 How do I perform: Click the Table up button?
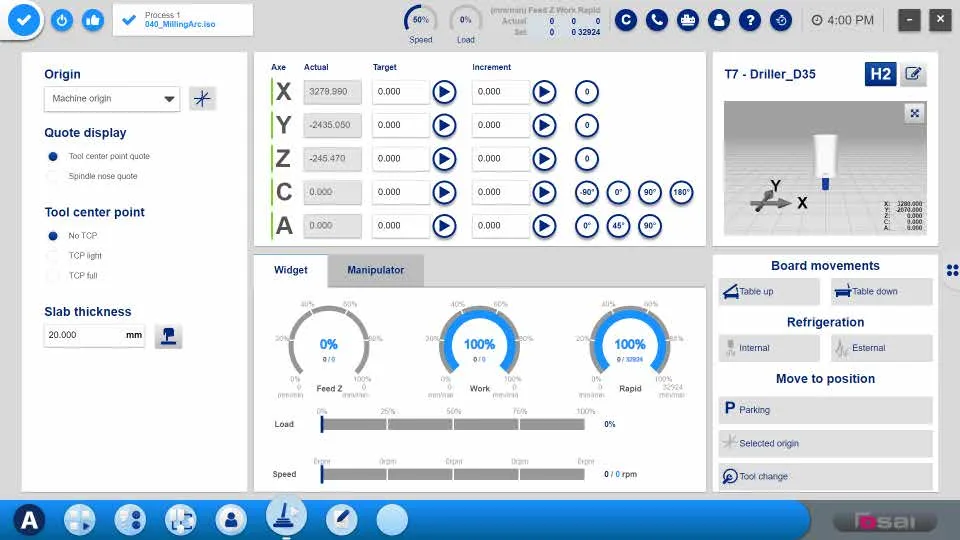[x=769, y=291]
